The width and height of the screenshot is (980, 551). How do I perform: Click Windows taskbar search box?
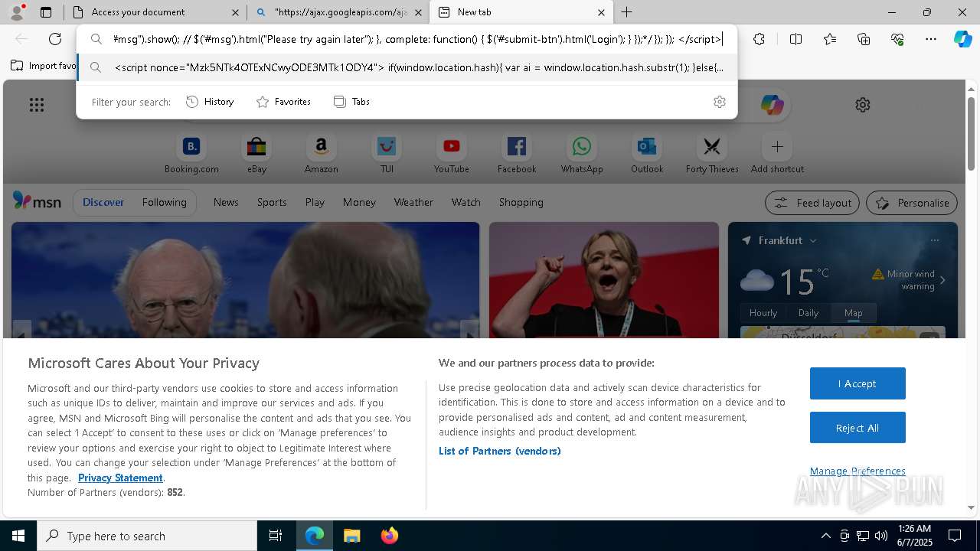click(147, 536)
